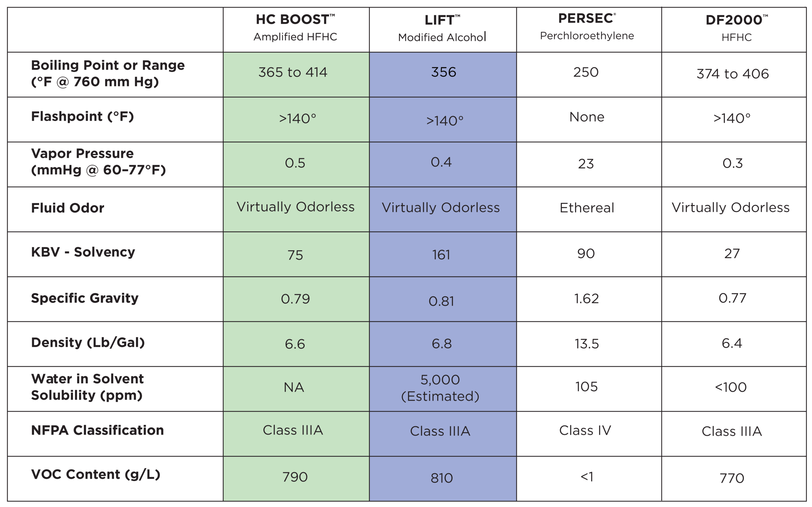The image size is (812, 507).
Task: Click the PERSEC odor cell reading Ethereal
Action: point(587,208)
